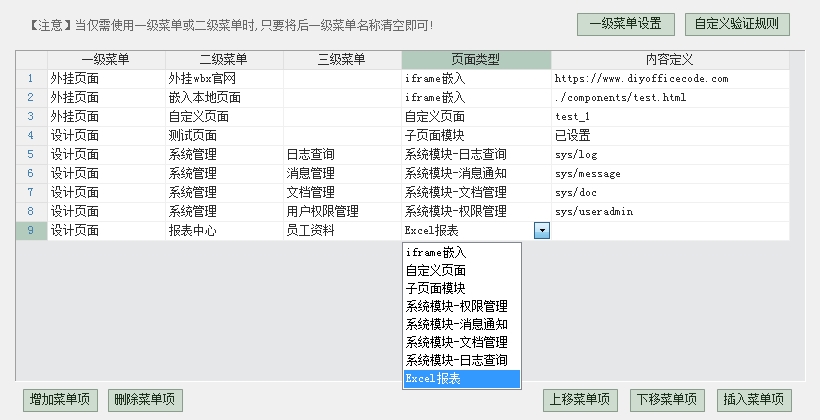Click 删除菜单项 button
Viewport: 820px width, 420px height.
pyautogui.click(x=145, y=400)
